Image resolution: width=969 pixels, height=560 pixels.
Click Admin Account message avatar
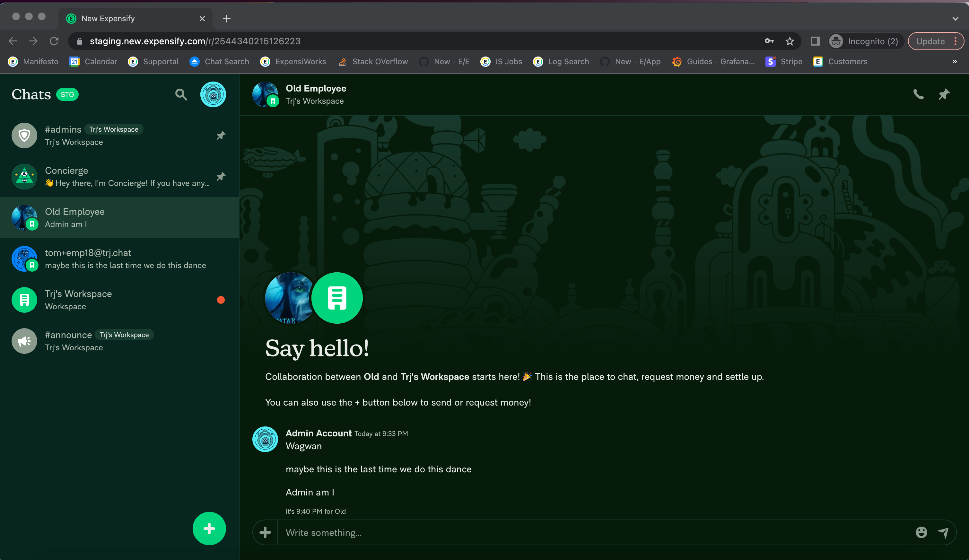coord(265,439)
